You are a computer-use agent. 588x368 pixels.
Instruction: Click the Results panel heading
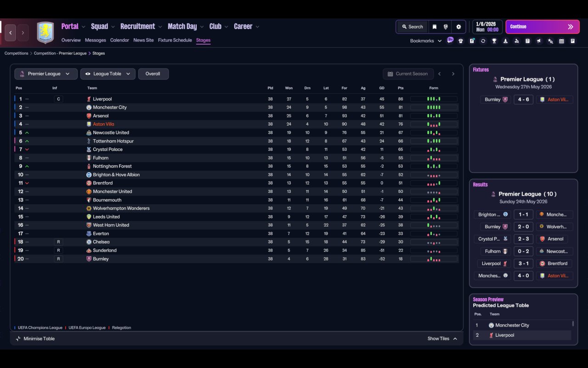[481, 185]
